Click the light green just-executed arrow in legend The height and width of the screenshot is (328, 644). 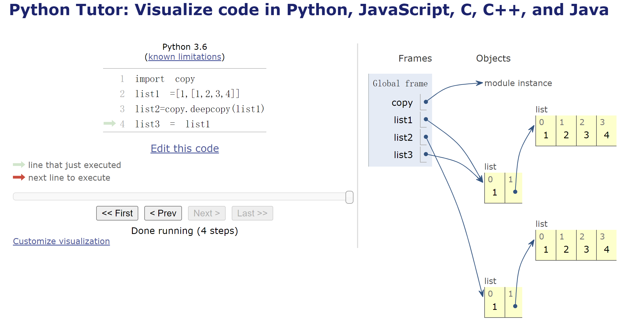coord(19,165)
